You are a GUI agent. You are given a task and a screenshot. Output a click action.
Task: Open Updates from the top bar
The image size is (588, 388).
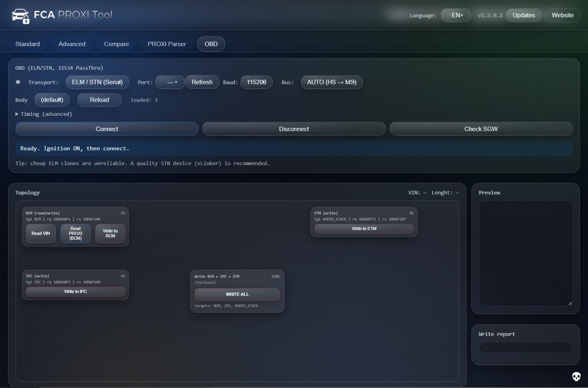pyautogui.click(x=523, y=15)
